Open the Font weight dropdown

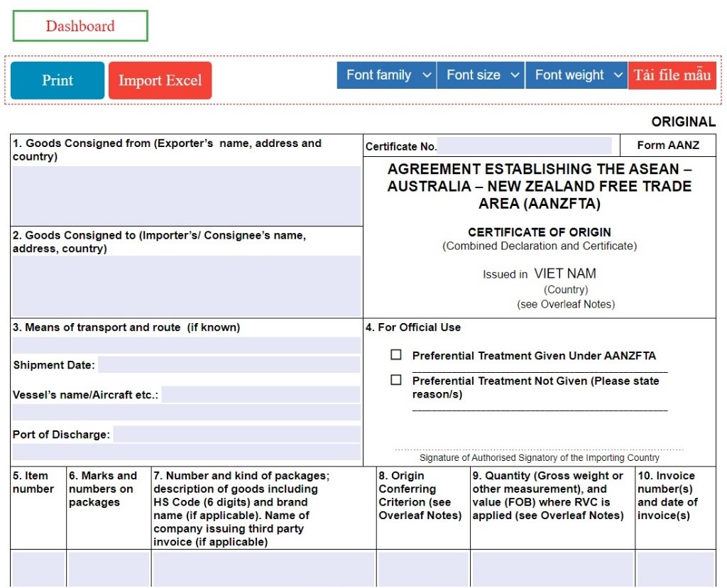[x=576, y=75]
